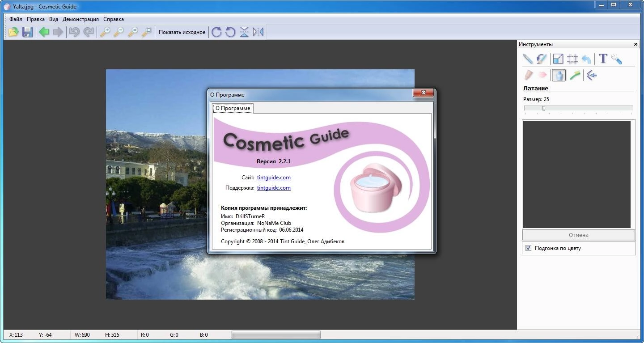
Task: Click the 'B: 0' status bar value
Action: pyautogui.click(x=203, y=335)
